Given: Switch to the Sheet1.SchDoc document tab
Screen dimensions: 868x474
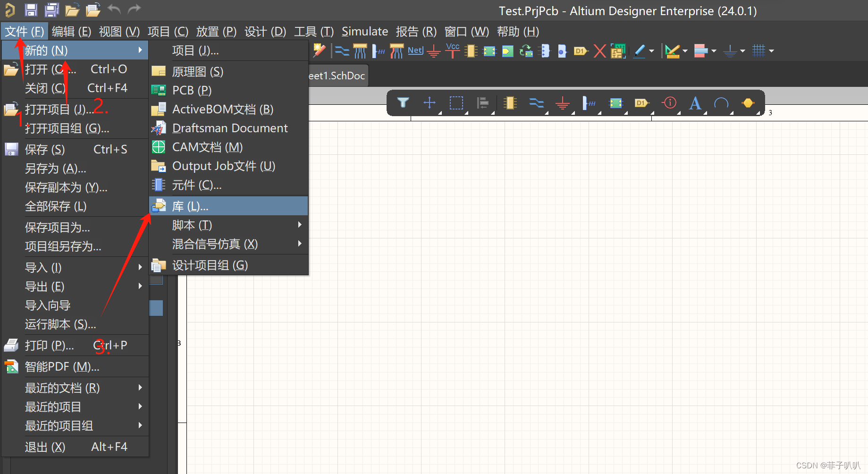Looking at the screenshot, I should (x=338, y=76).
